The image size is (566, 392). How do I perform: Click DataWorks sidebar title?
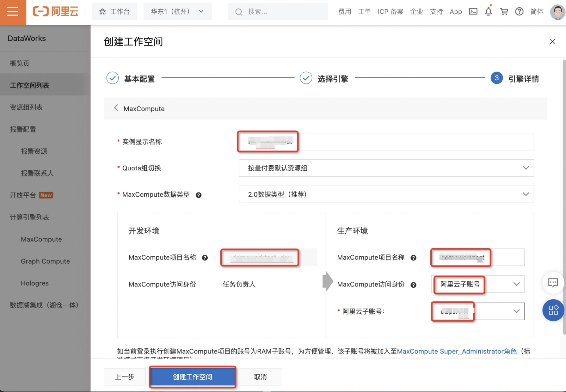point(27,39)
